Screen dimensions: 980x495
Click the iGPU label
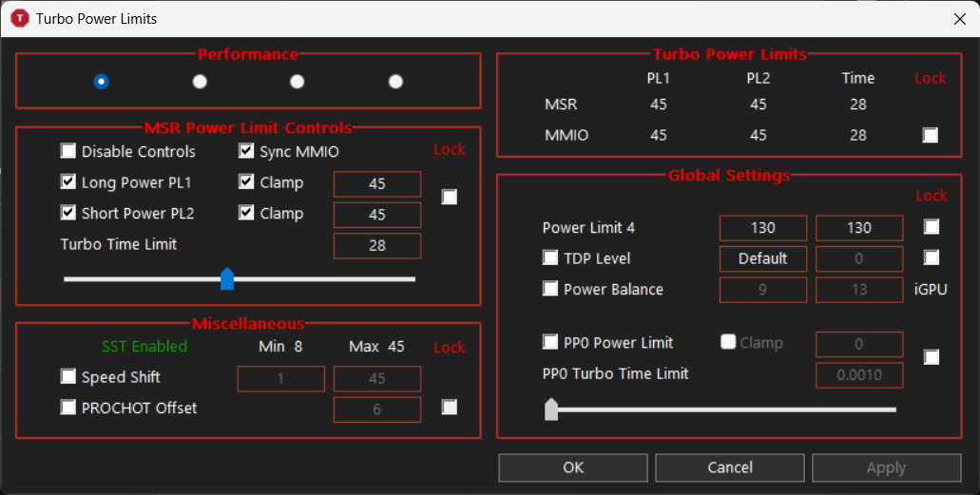coord(931,290)
